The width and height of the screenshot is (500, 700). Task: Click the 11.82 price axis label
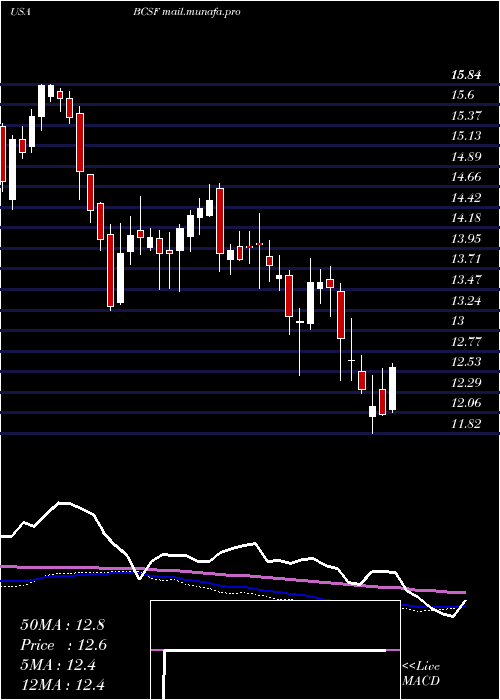pos(467,424)
